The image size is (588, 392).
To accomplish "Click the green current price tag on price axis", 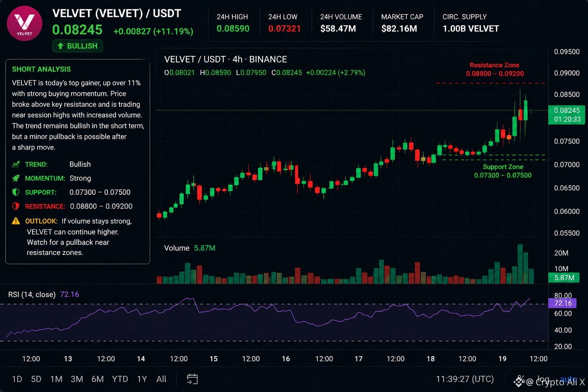I will click(x=567, y=114).
